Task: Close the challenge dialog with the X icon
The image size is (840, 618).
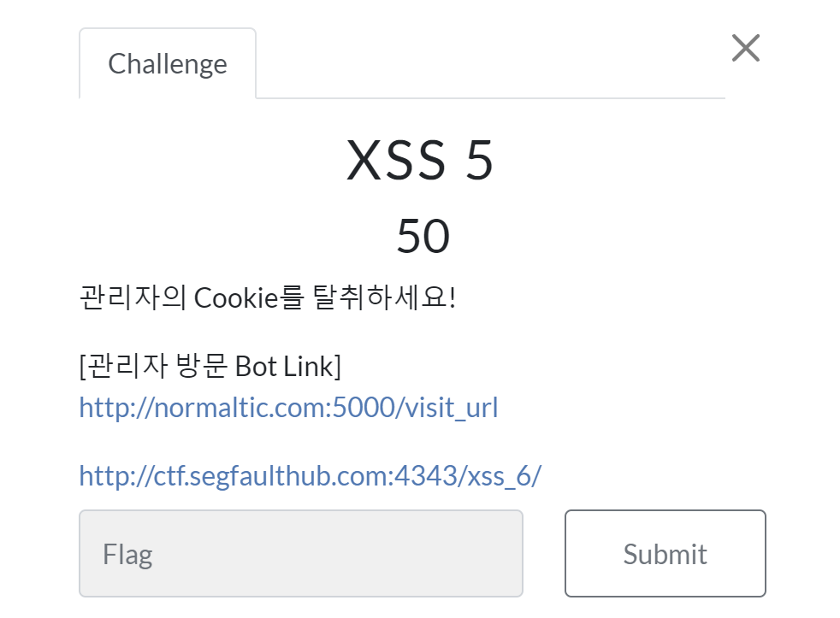Action: tap(745, 48)
